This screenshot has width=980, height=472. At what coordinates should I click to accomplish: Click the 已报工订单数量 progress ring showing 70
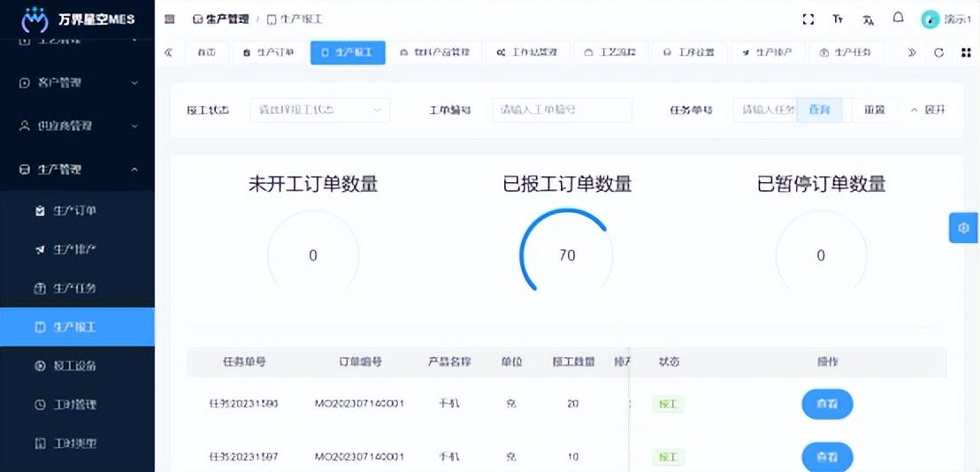[567, 255]
